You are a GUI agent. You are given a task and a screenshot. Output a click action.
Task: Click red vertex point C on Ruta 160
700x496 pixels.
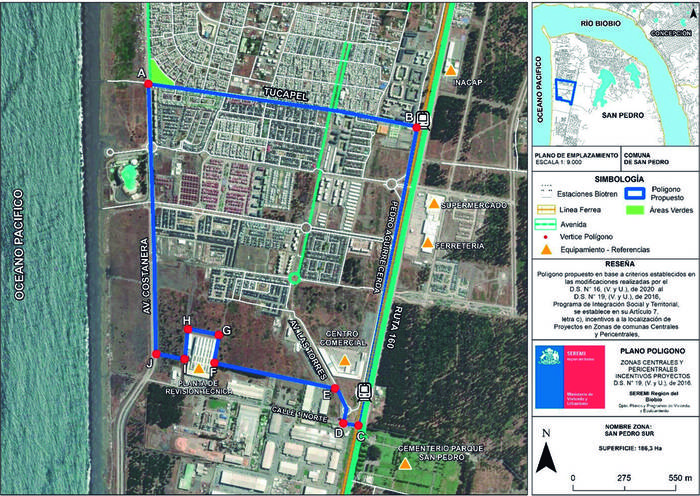[359, 425]
